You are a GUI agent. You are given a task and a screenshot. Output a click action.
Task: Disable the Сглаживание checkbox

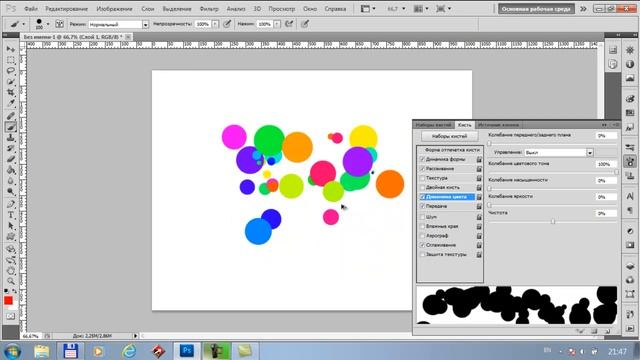click(x=422, y=245)
